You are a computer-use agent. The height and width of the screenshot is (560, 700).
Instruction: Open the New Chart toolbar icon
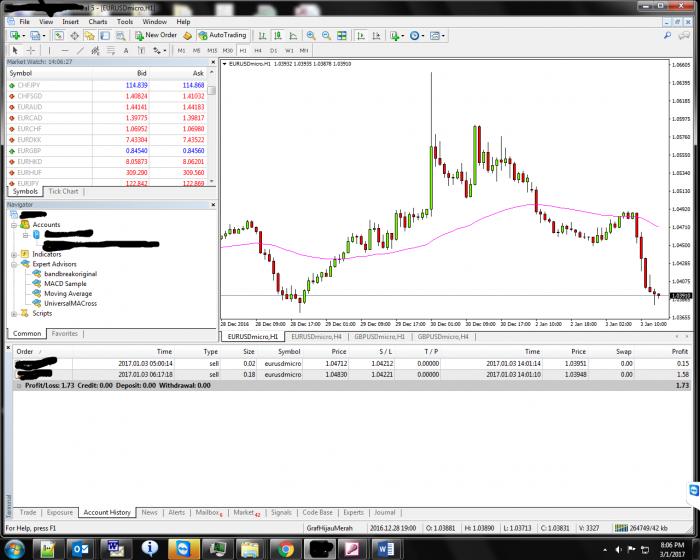point(14,35)
